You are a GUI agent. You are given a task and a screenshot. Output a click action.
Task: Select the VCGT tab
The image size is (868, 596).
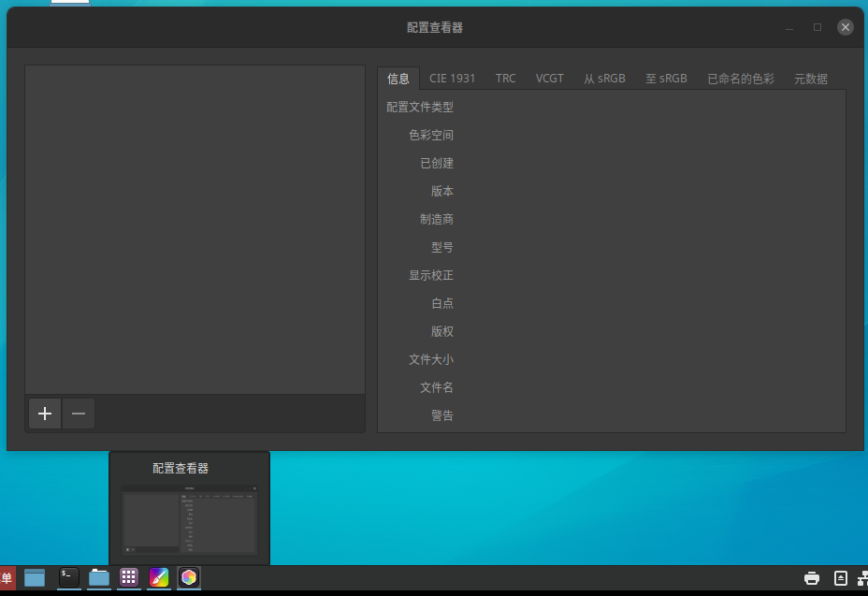[x=550, y=79]
